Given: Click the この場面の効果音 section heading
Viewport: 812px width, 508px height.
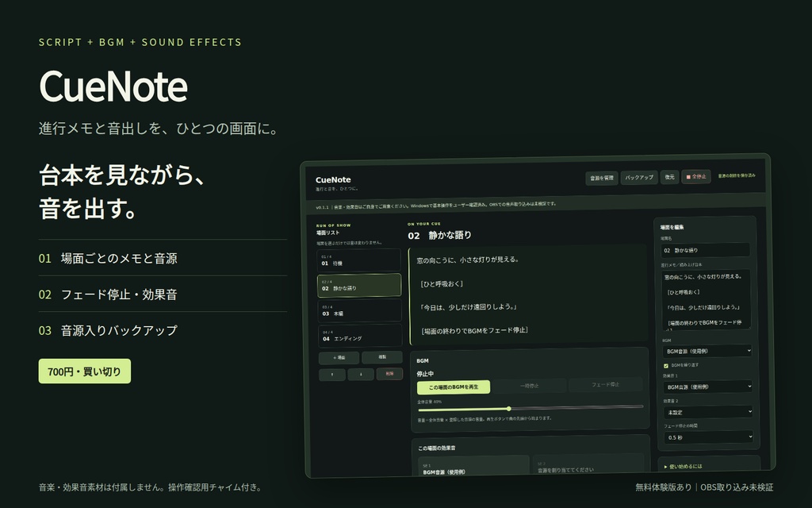Looking at the screenshot, I should coord(437,448).
